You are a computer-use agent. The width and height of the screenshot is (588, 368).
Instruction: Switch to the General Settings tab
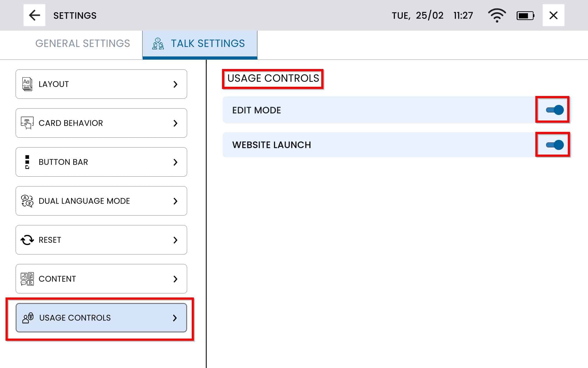coord(83,44)
